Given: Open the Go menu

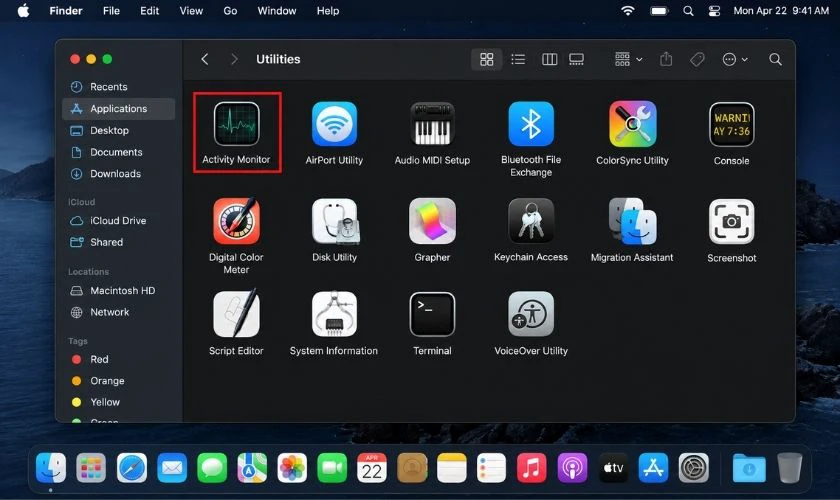Looking at the screenshot, I should 230,11.
